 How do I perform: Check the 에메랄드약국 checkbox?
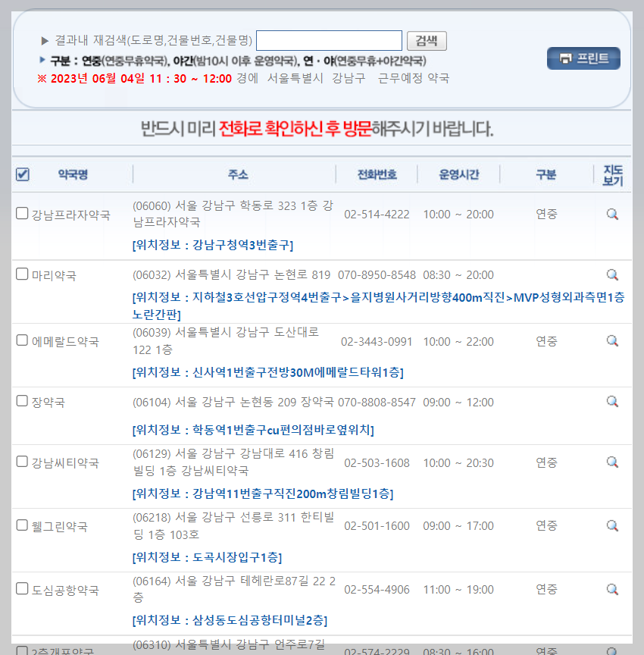(x=22, y=340)
